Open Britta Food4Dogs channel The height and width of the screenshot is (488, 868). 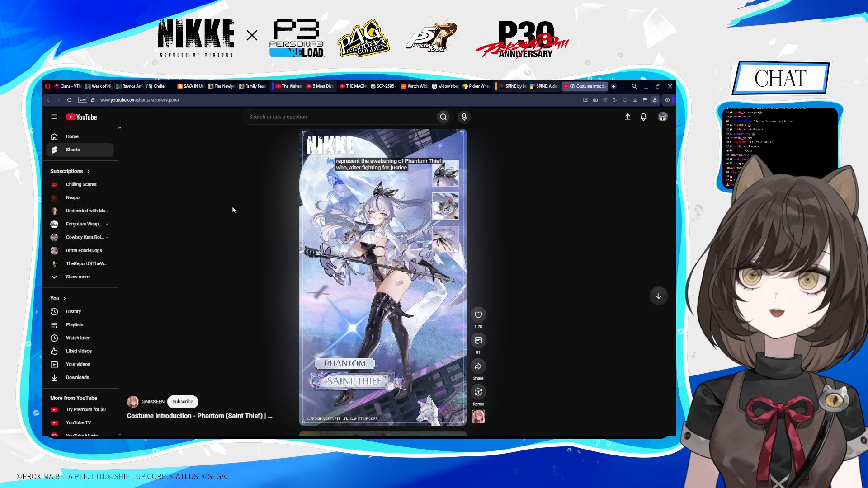point(80,250)
